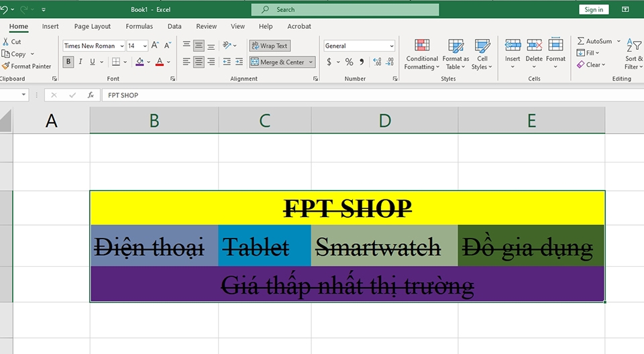Screen dimensions: 644x354
Task: Toggle Middle Align
Action: click(x=199, y=45)
